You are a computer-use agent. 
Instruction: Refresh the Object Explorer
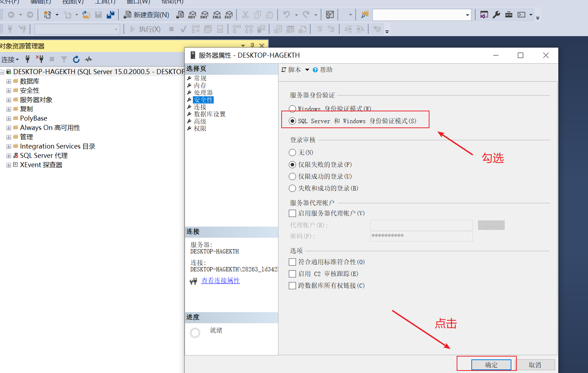(76, 59)
